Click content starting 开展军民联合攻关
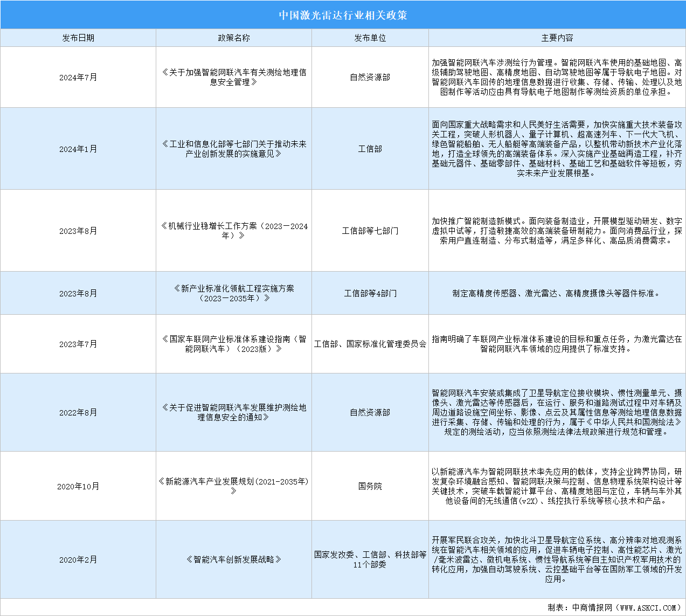The width and height of the screenshot is (686, 616). click(x=557, y=559)
